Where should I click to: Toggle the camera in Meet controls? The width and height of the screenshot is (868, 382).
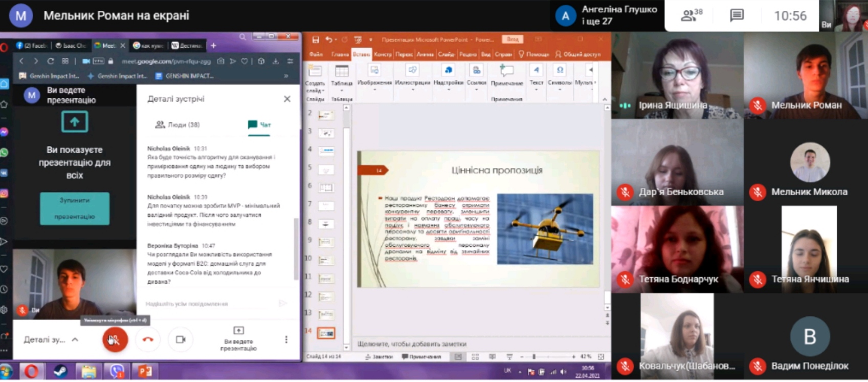point(181,339)
